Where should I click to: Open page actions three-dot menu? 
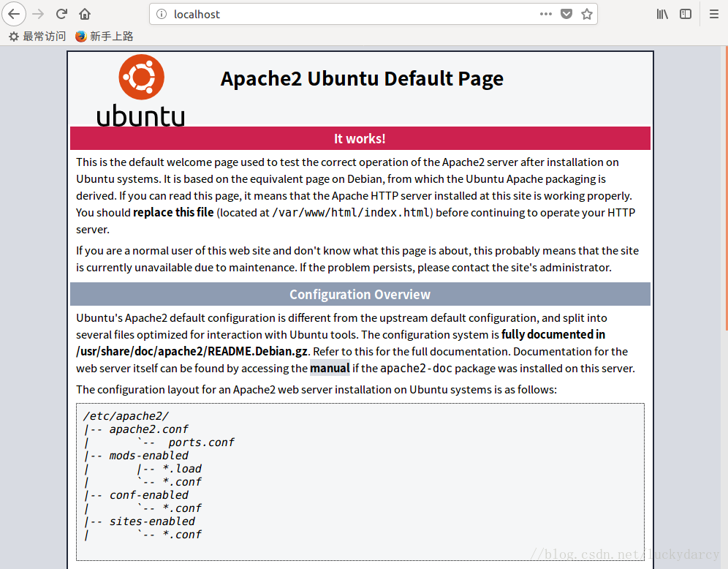click(546, 14)
